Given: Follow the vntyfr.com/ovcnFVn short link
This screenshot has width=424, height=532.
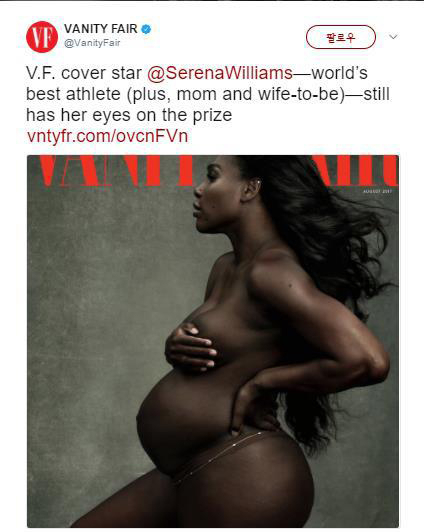Looking at the screenshot, I should (107, 136).
